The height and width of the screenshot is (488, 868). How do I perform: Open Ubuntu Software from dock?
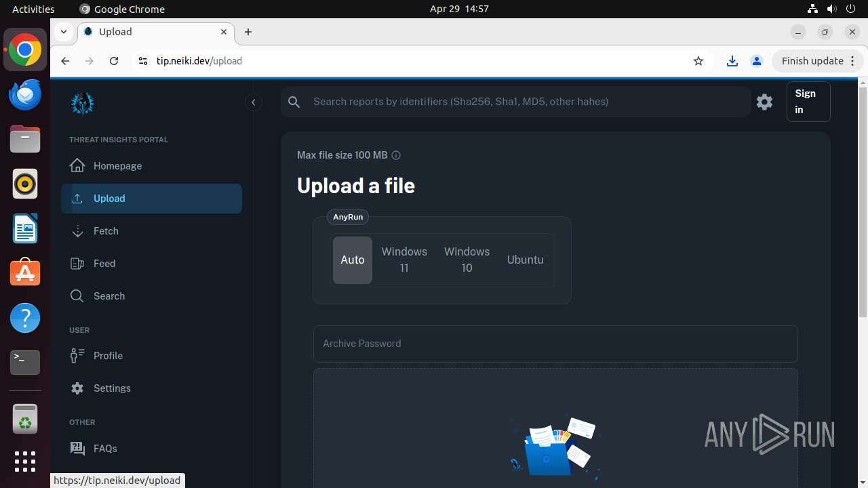click(x=25, y=273)
